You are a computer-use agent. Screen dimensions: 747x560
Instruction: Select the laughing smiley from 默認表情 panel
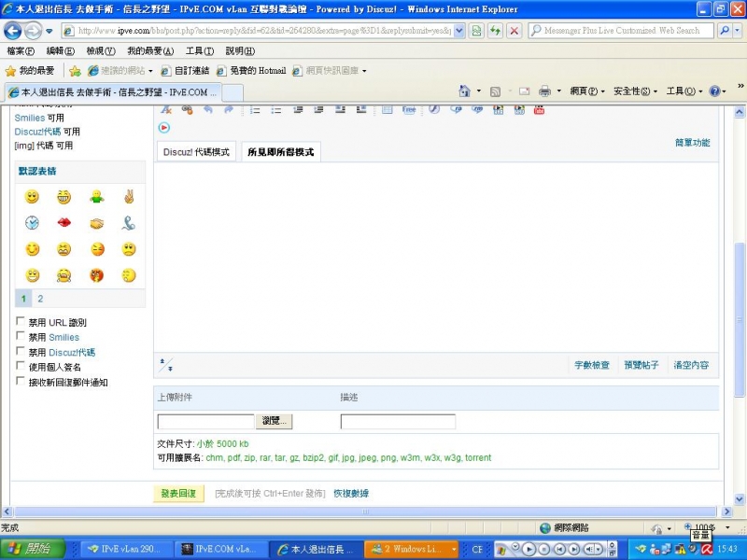pos(63,197)
